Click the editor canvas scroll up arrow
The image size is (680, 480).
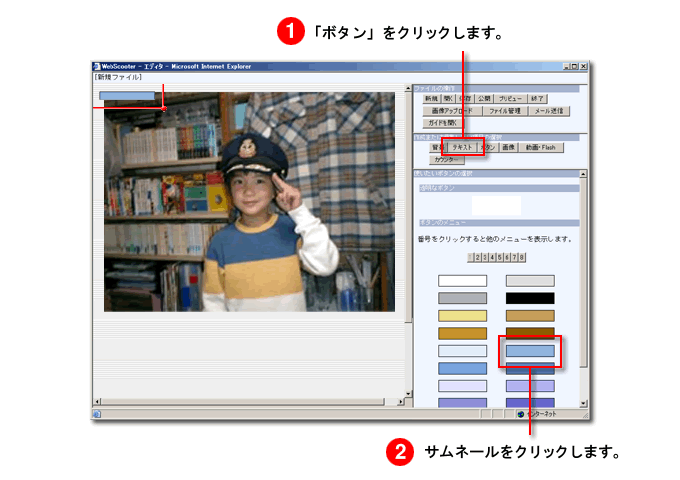408,88
